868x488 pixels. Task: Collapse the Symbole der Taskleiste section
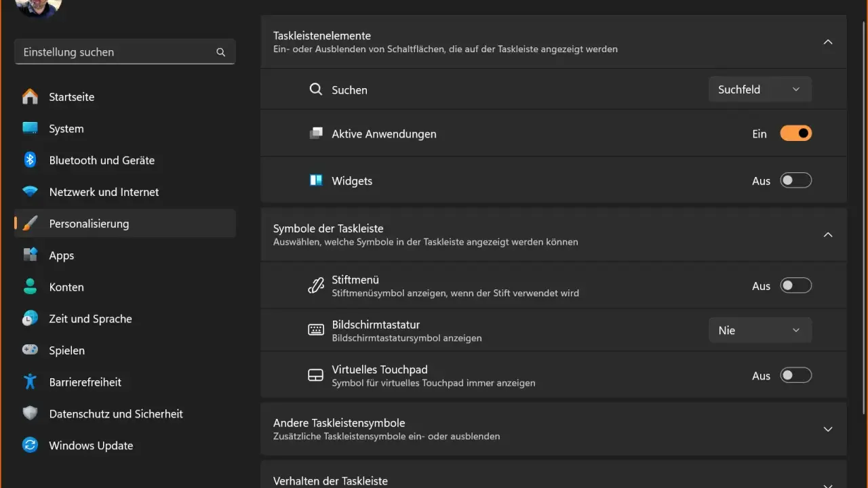pos(827,235)
